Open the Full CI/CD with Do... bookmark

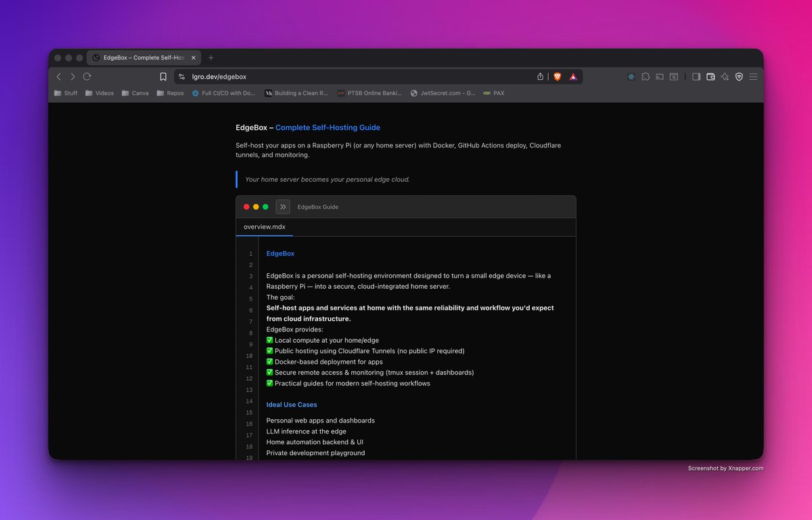pos(224,93)
